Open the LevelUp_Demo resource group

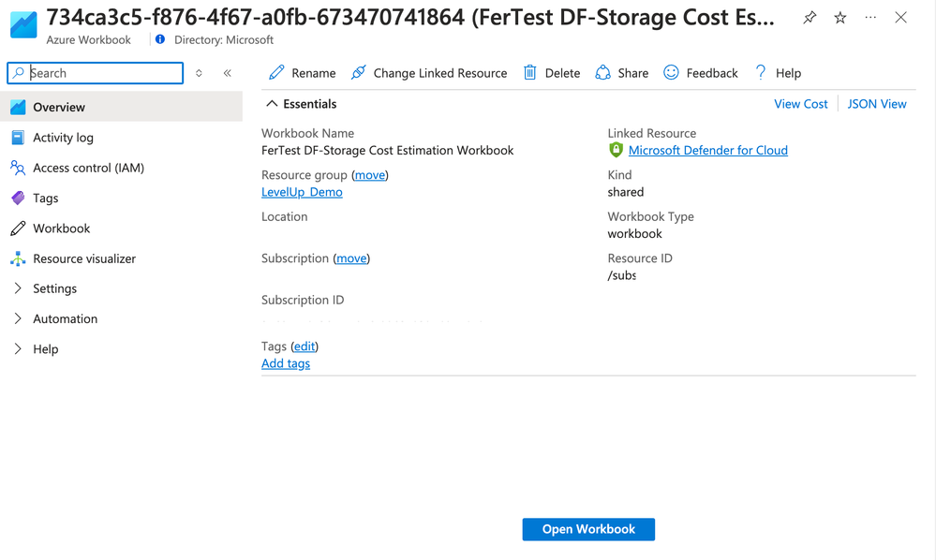pyautogui.click(x=302, y=192)
